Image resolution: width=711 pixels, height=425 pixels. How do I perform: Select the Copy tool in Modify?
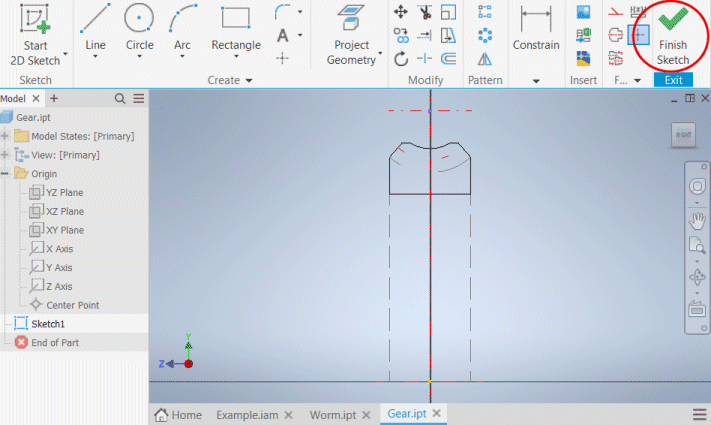point(401,35)
